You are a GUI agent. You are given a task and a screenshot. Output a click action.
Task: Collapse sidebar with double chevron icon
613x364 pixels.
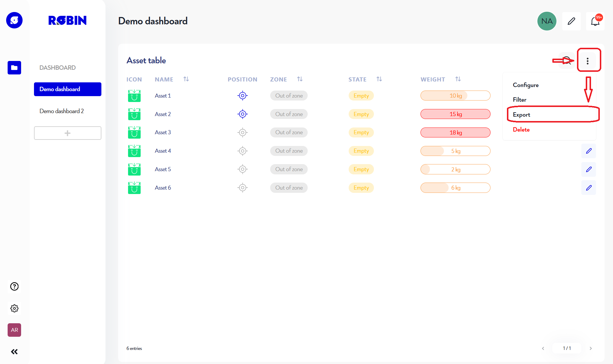pos(14,352)
